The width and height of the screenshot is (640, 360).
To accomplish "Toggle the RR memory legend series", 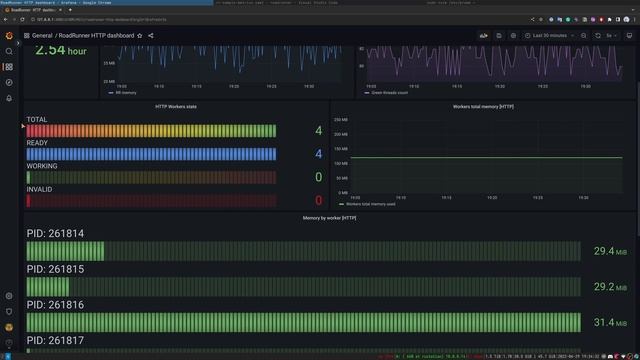I will tap(125, 93).
